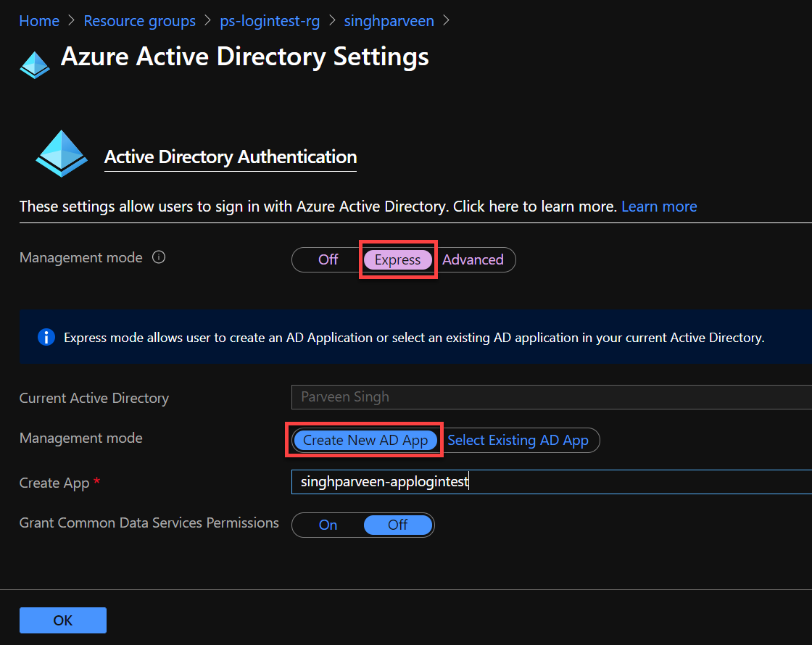The width and height of the screenshot is (812, 645).
Task: Open the ps-logintest-rg resource group breadcrumb
Action: pos(270,21)
